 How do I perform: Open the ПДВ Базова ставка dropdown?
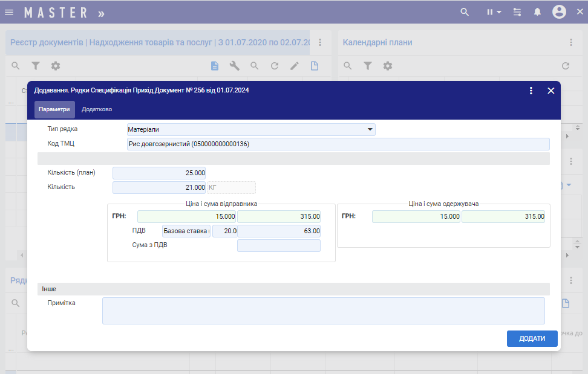pos(186,231)
